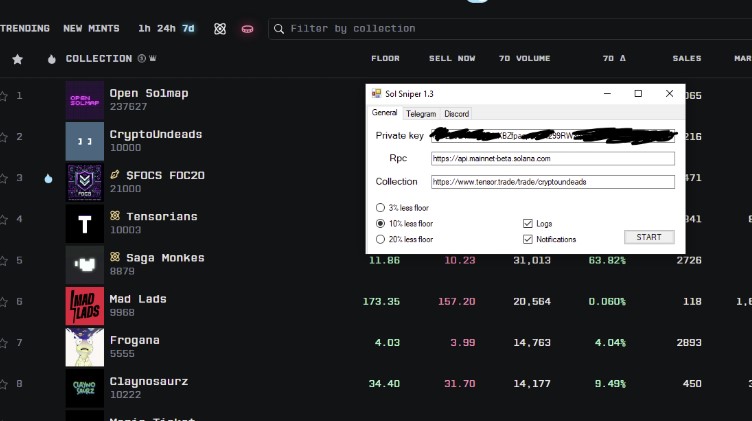This screenshot has width=752, height=421.
Task: Open the Tensorians thumbnail
Action: pos(85,223)
